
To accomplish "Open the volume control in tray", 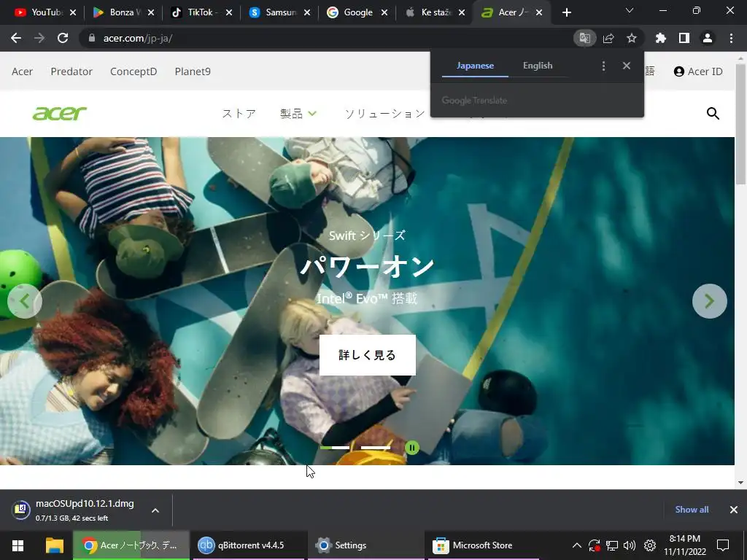I will click(630, 545).
